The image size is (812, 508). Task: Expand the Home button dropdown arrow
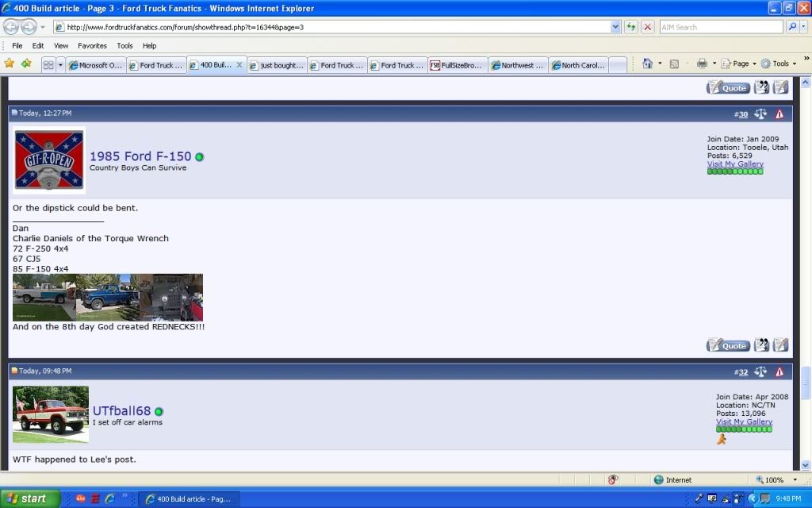pos(660,63)
